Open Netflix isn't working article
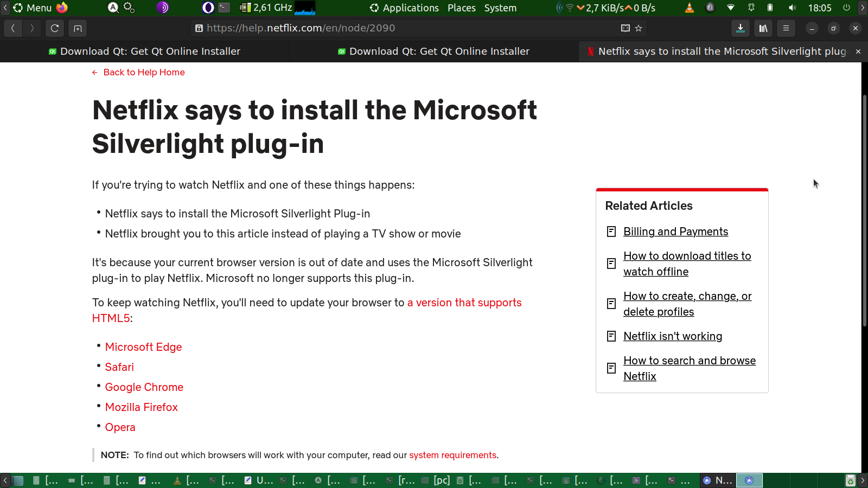The height and width of the screenshot is (488, 868). coord(673,336)
